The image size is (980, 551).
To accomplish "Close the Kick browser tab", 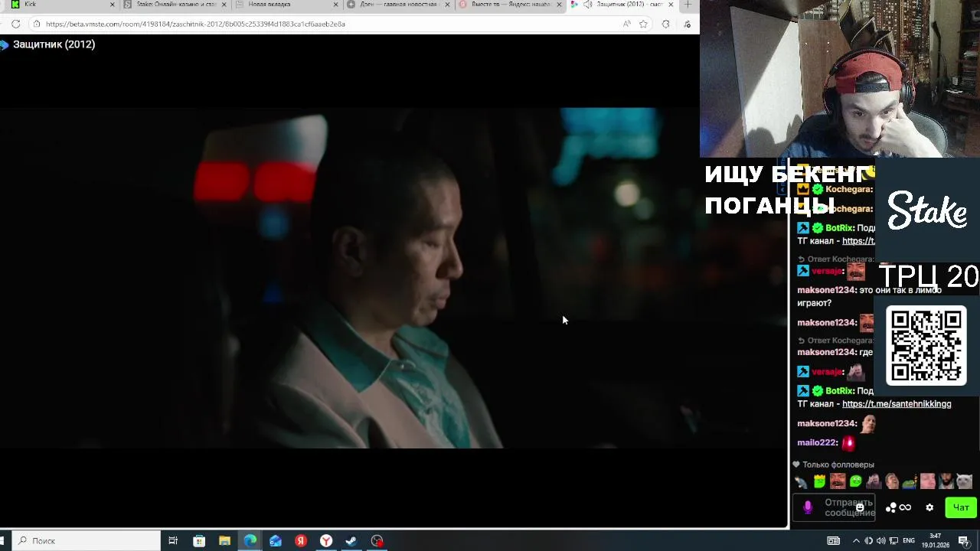I will [x=113, y=5].
